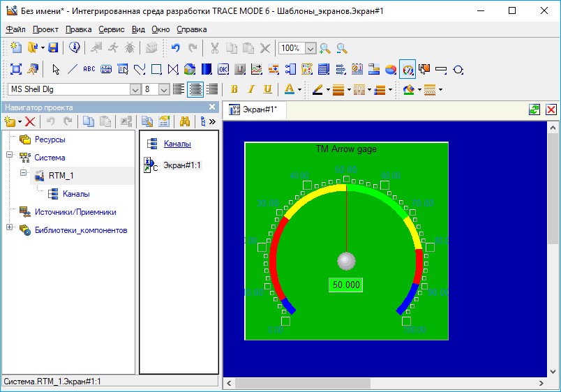561x392 pixels.
Task: Click the Каналы link in right pane
Action: (x=177, y=144)
